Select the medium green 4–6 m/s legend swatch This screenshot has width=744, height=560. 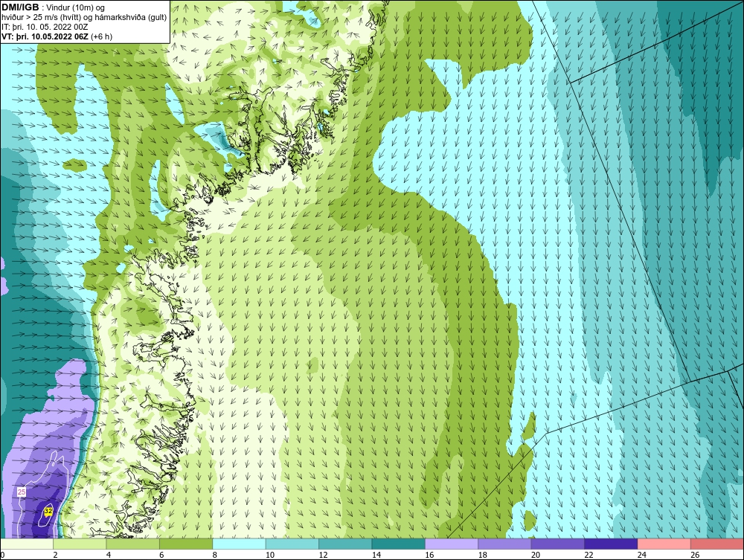(133, 544)
